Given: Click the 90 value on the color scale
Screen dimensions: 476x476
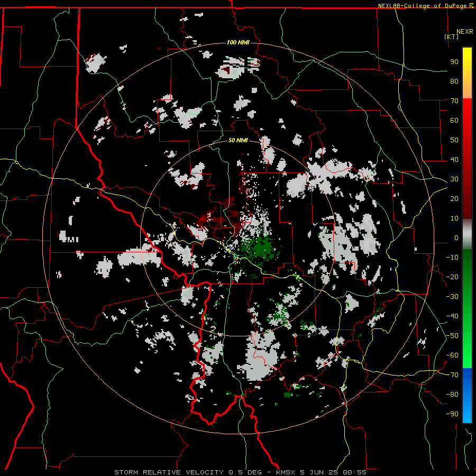Looking at the screenshot, I should pos(454,62).
